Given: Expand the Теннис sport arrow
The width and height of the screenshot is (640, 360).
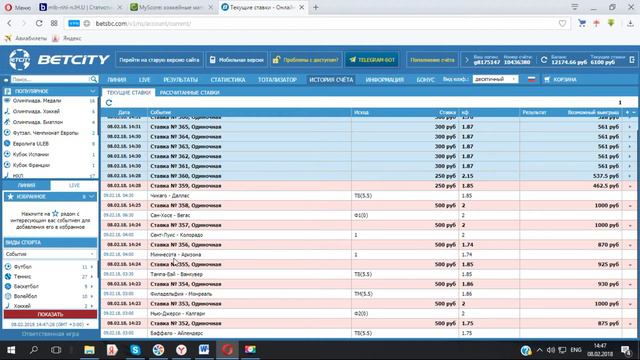Looking at the screenshot, I should [91, 276].
